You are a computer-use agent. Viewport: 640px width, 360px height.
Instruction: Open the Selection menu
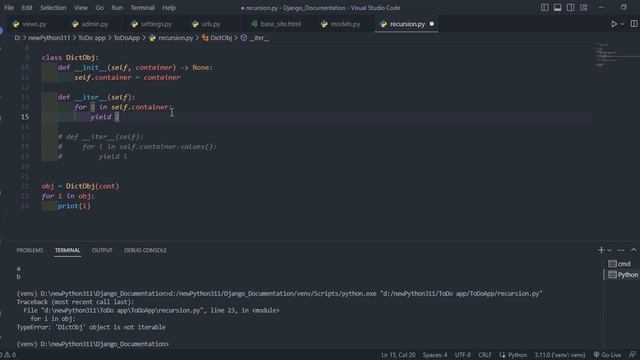coord(53,8)
